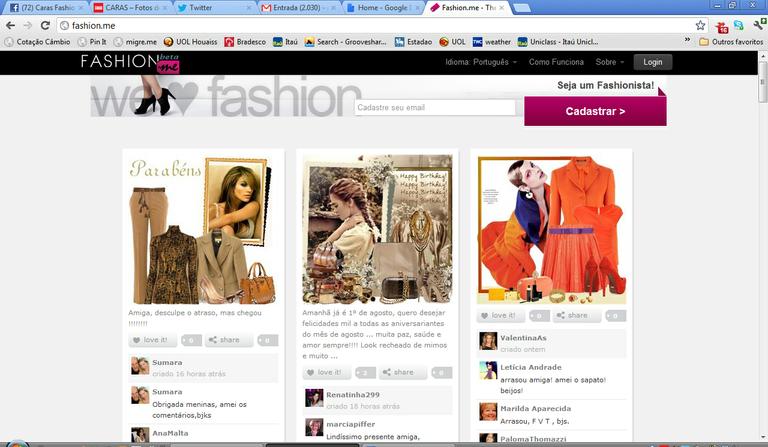This screenshot has height=447, width=768.
Task: Expand the Sobre menu
Action: point(610,62)
